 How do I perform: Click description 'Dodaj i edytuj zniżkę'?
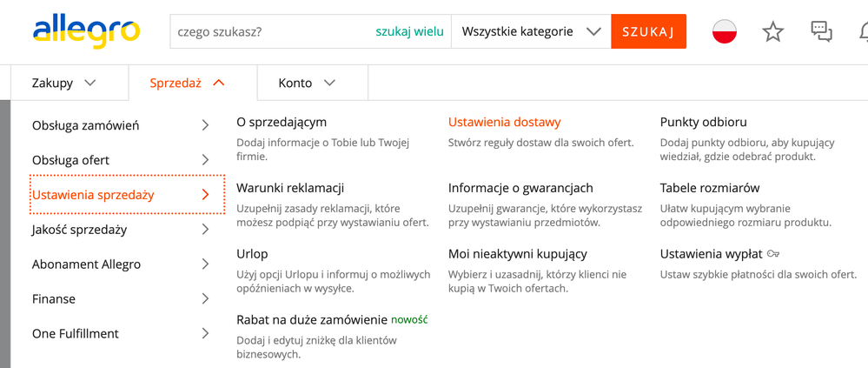[x=316, y=347]
